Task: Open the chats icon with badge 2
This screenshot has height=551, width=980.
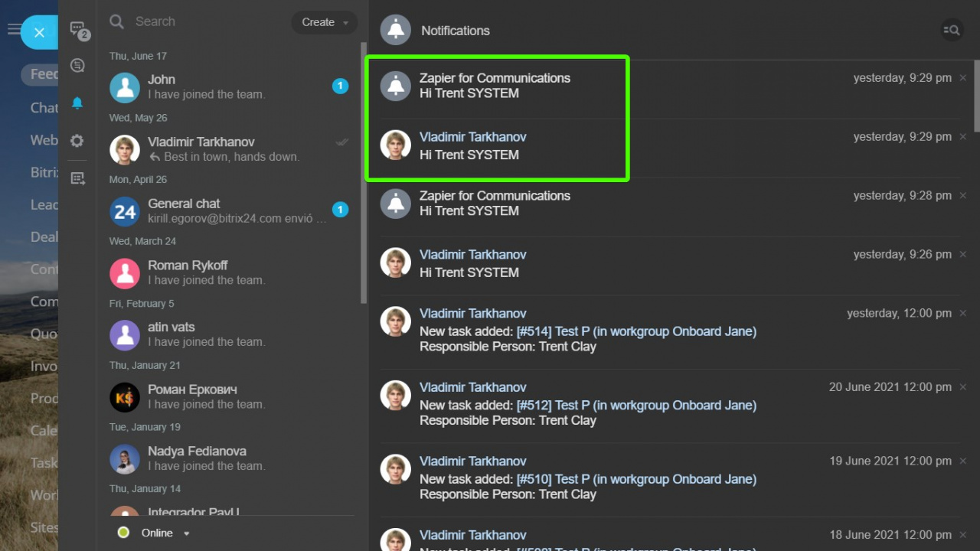Action: (x=78, y=30)
